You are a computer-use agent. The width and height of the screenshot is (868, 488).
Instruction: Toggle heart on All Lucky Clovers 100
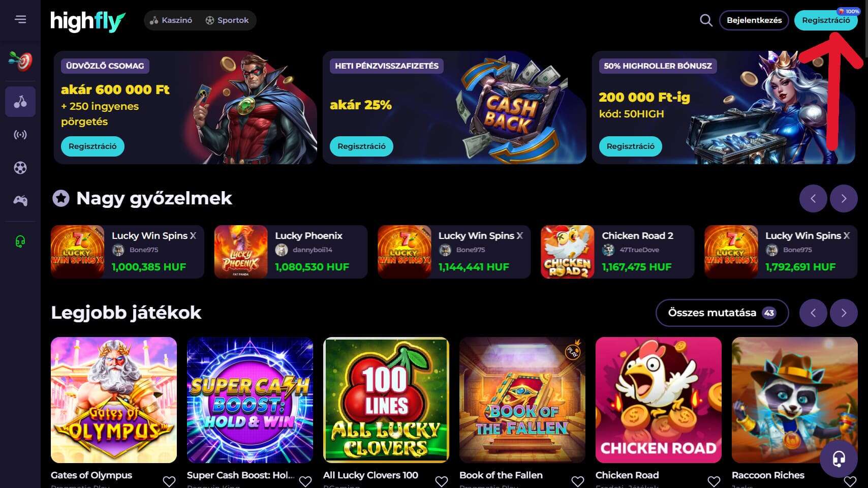tap(442, 481)
